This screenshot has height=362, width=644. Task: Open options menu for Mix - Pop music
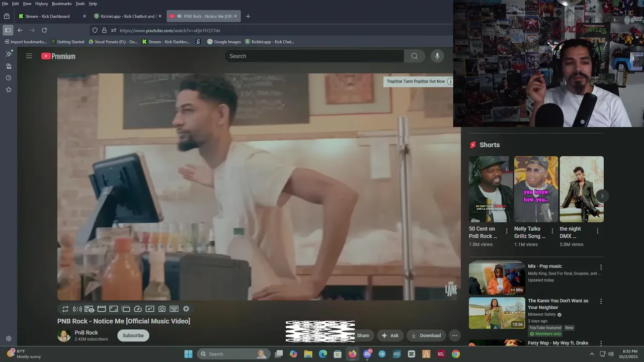pos(601,267)
